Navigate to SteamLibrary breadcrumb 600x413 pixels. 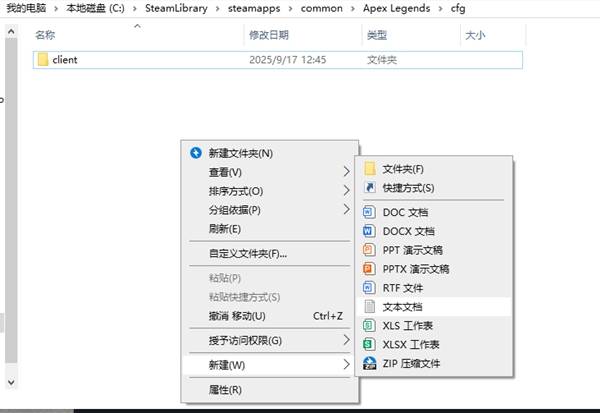click(176, 8)
